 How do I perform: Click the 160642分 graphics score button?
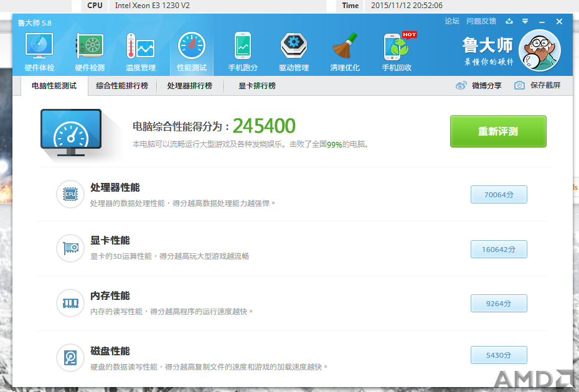[x=499, y=249]
